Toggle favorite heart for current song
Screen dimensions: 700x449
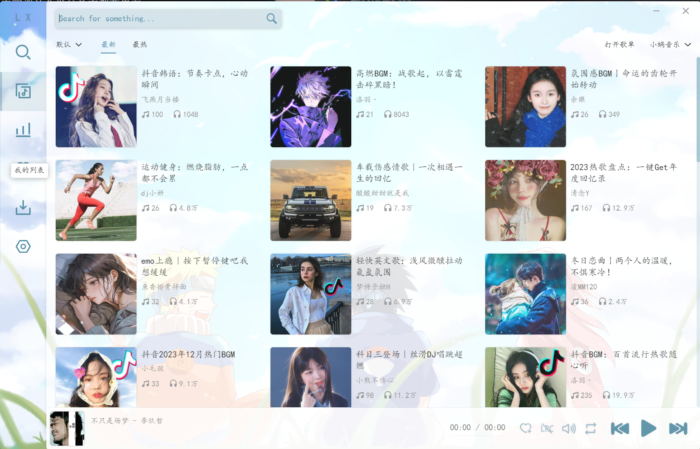click(525, 428)
